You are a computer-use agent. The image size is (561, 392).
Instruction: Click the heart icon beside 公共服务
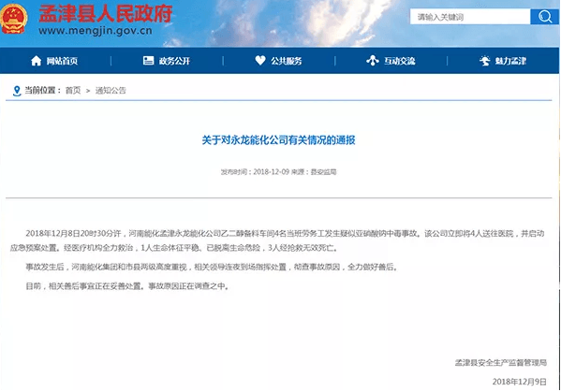[x=260, y=61]
